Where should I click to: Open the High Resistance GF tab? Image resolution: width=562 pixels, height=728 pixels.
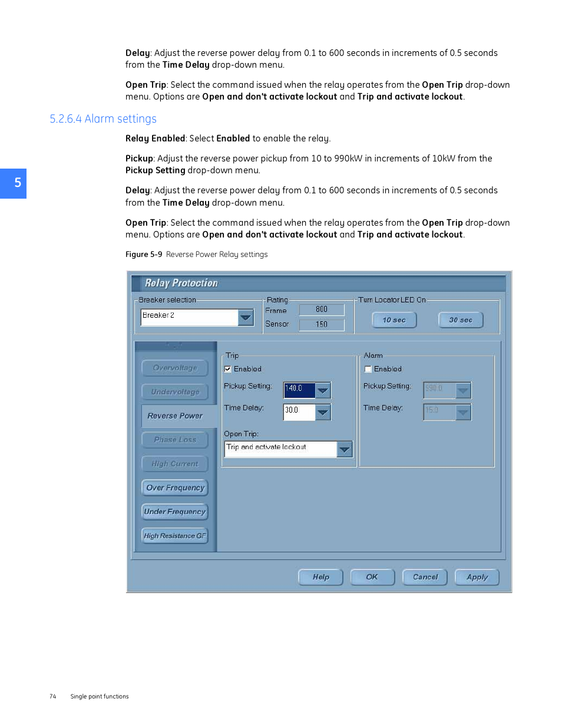click(x=175, y=536)
